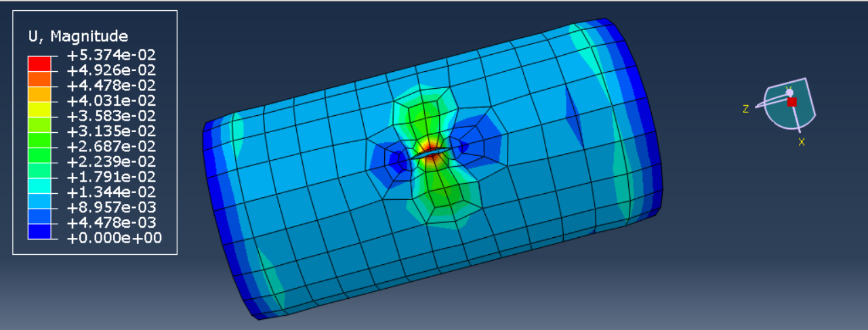Select the legend value +3.135e-02
Screen dimensions: 868x330
(x=111, y=131)
